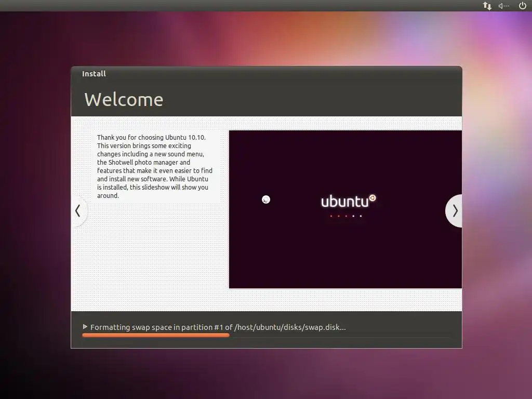Image resolution: width=532 pixels, height=399 pixels.
Task: Open the sound volume menu
Action: coord(504,6)
